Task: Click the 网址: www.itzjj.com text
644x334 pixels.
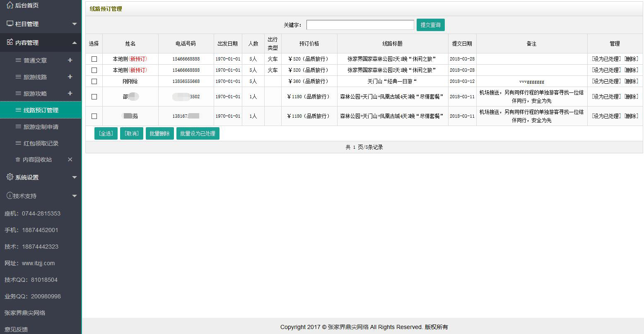Action: point(29,263)
